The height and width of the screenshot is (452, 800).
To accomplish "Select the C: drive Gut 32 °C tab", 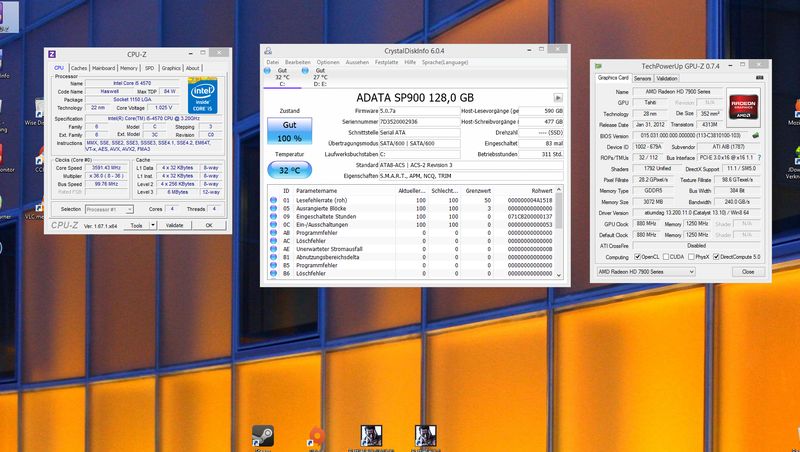I will (x=282, y=77).
